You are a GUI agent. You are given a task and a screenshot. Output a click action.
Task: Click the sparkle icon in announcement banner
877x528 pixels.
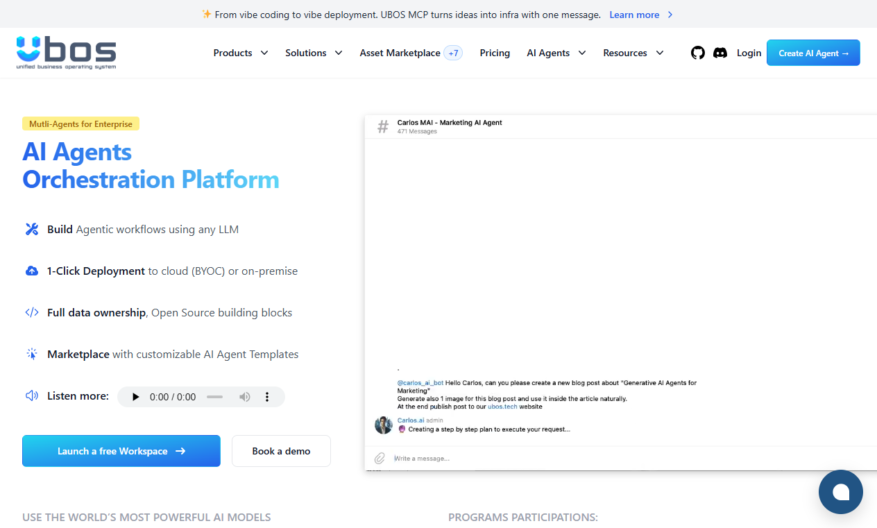(x=206, y=14)
